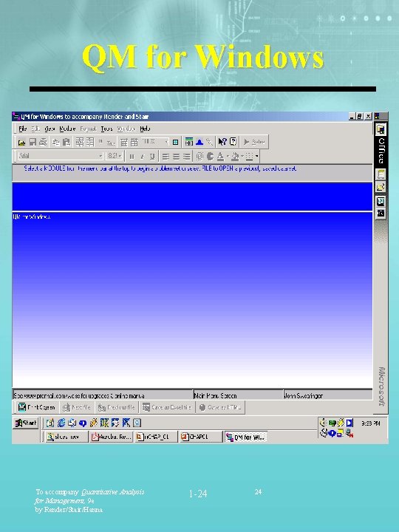Click the grayed-out Solve button

pos(254,142)
